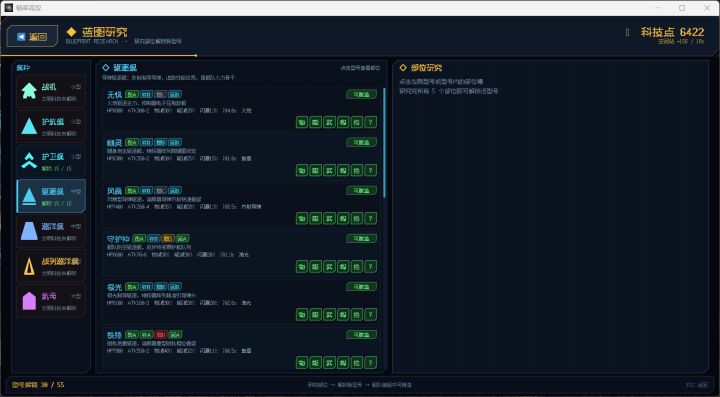Select the 战机 fighter category icon

click(29, 91)
